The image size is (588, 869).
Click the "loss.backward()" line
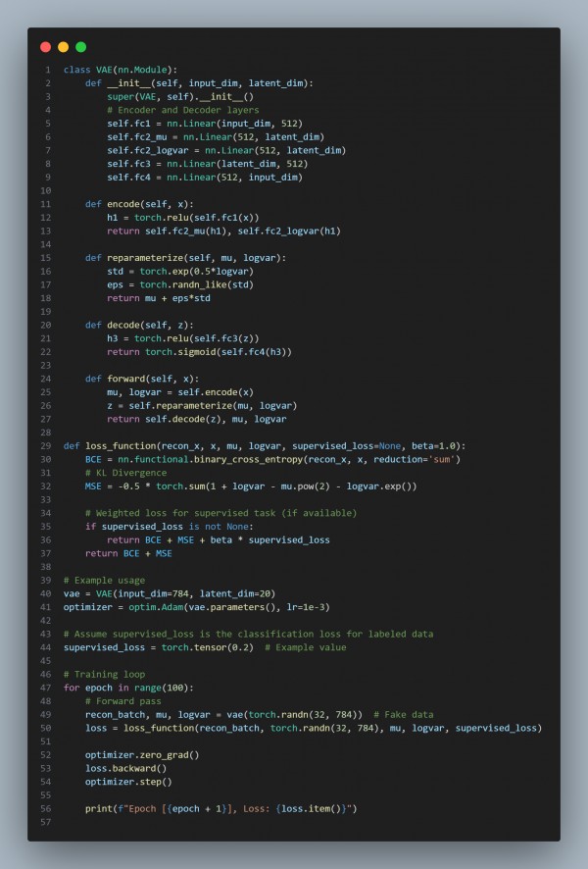(125, 769)
